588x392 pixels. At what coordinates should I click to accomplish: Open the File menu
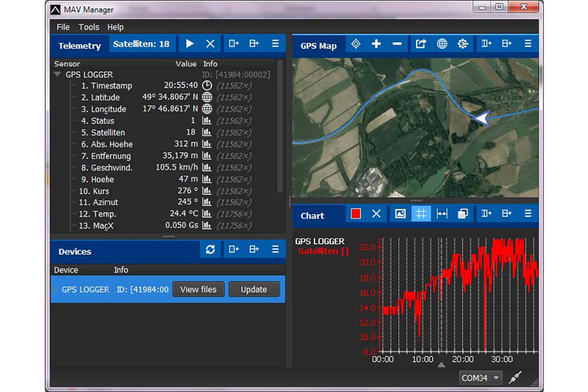pyautogui.click(x=63, y=27)
